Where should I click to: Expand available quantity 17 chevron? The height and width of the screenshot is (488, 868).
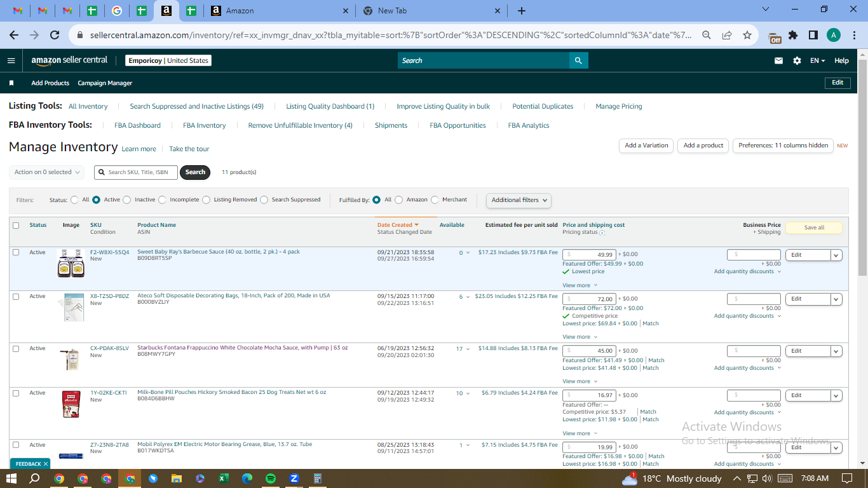tap(468, 349)
